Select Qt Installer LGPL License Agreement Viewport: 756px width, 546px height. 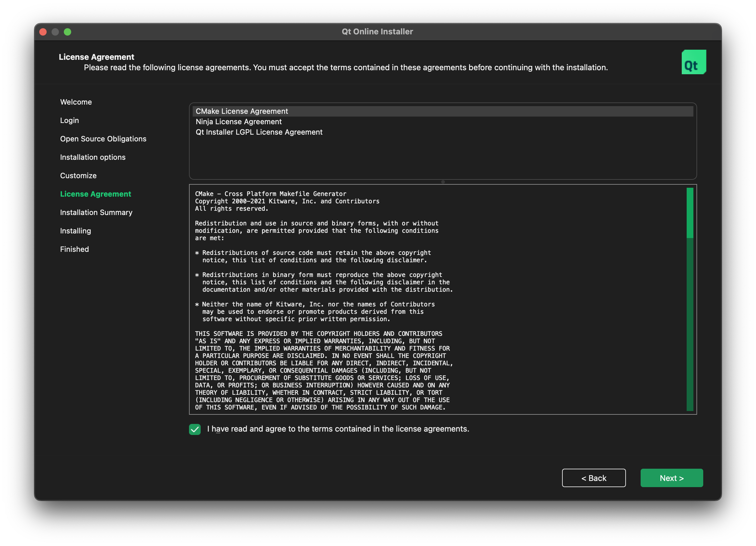[443, 132]
